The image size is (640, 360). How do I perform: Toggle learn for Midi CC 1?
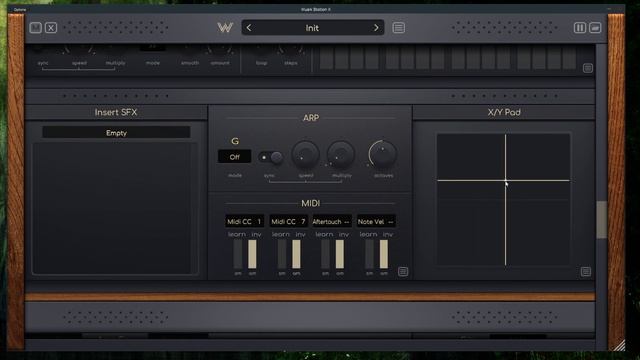point(237,234)
